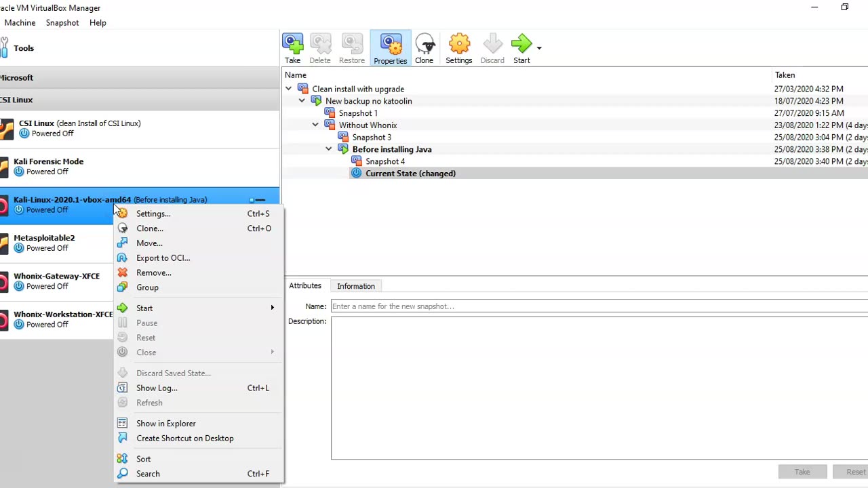Click the CSI Linux group header
Image resolution: width=868 pixels, height=488 pixels.
click(139, 100)
